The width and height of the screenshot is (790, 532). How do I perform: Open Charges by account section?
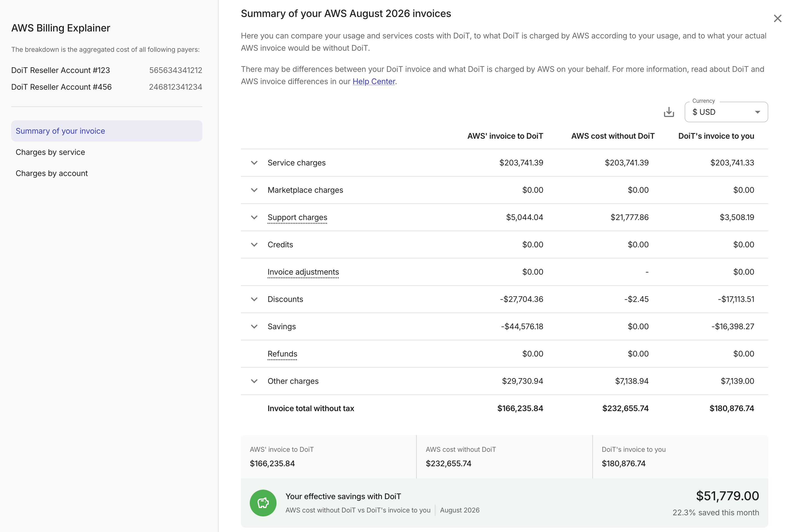click(x=106, y=173)
